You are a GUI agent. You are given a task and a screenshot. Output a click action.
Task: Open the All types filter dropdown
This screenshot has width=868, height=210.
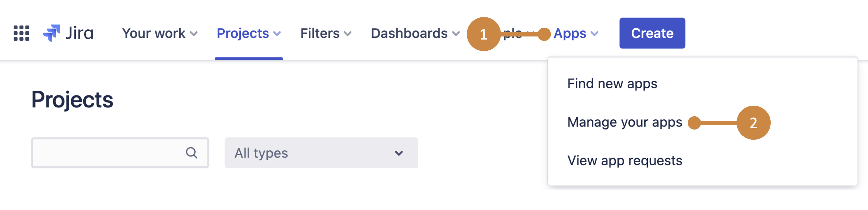coord(321,153)
